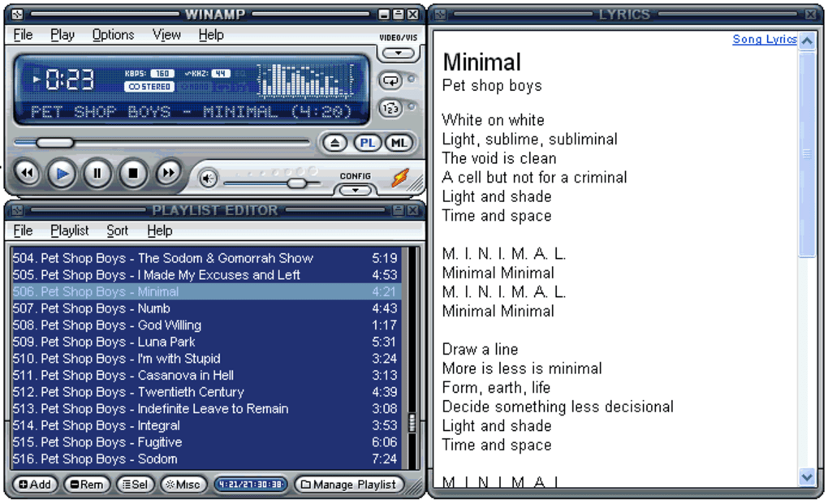Select track 513 Indefinite Leave to Remain
Screen dimensions: 828x504
pyautogui.click(x=206, y=409)
